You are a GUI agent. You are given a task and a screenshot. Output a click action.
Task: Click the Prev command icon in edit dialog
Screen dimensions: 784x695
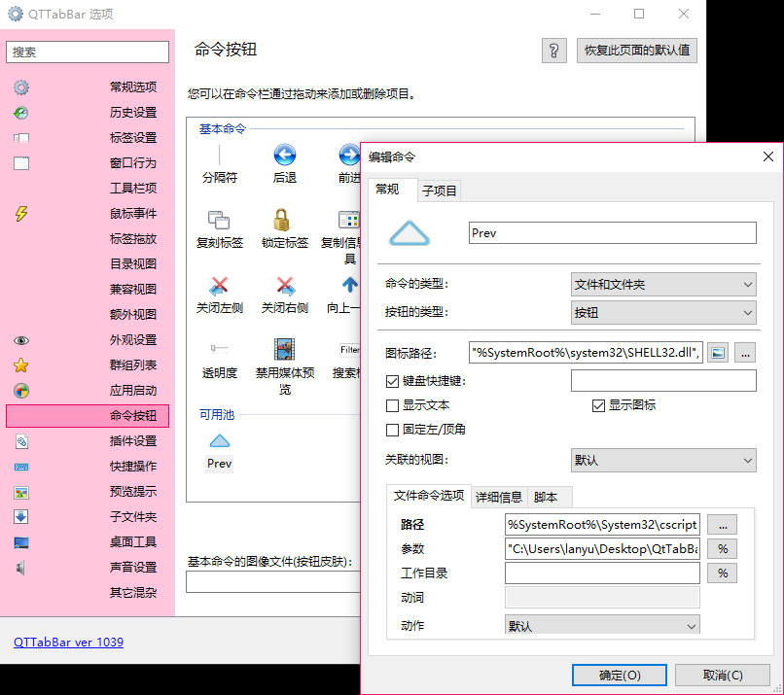click(x=409, y=233)
